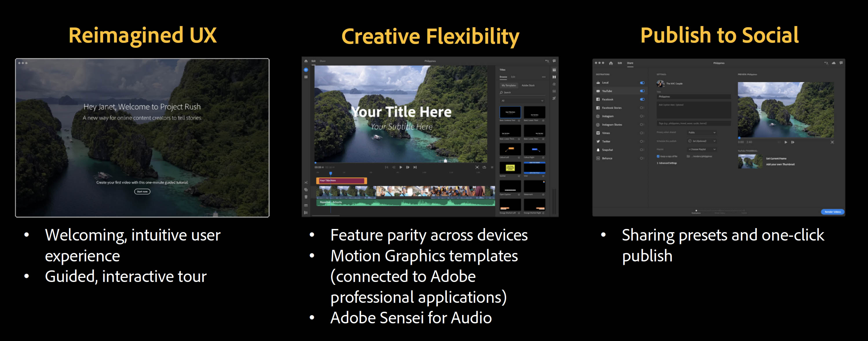Click the Start now button on the welcome screen
The height and width of the screenshot is (341, 868).
click(143, 192)
